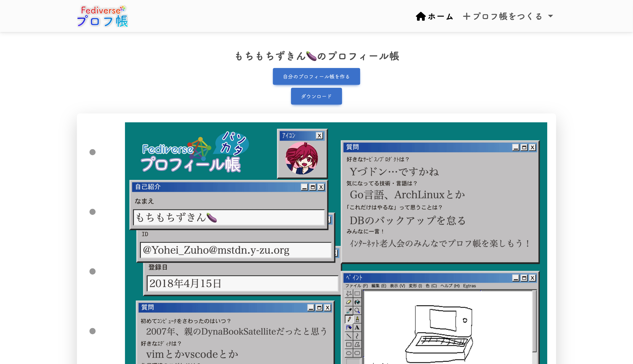Pick the Curve tool in Paint
Screen dimensions: 633x364
[x=357, y=336]
